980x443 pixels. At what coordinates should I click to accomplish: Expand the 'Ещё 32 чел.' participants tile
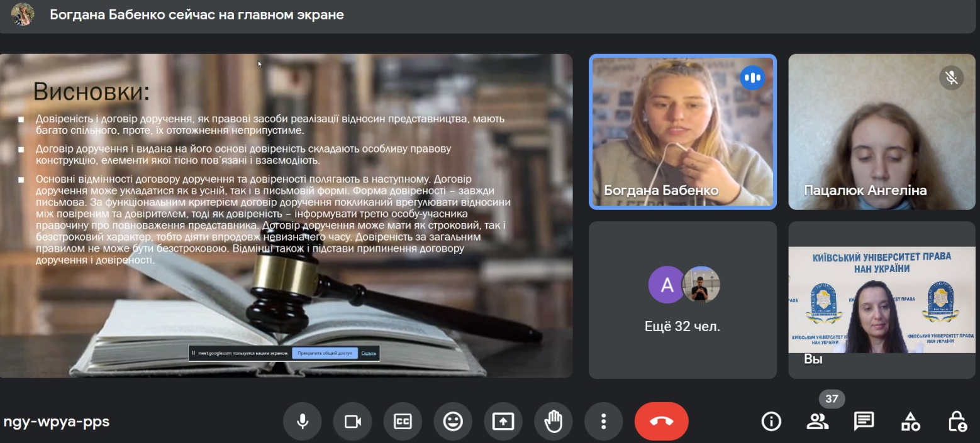682,300
